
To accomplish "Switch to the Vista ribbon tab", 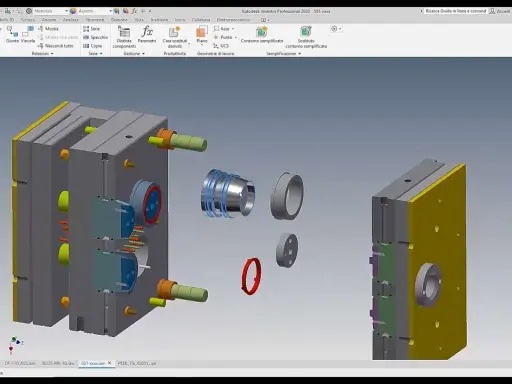I will 139,20.
